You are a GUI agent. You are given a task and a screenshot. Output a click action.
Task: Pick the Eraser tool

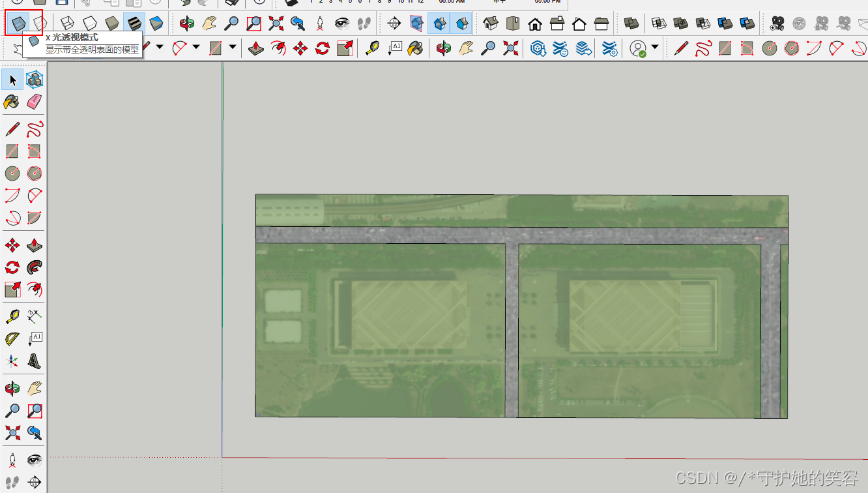point(35,102)
